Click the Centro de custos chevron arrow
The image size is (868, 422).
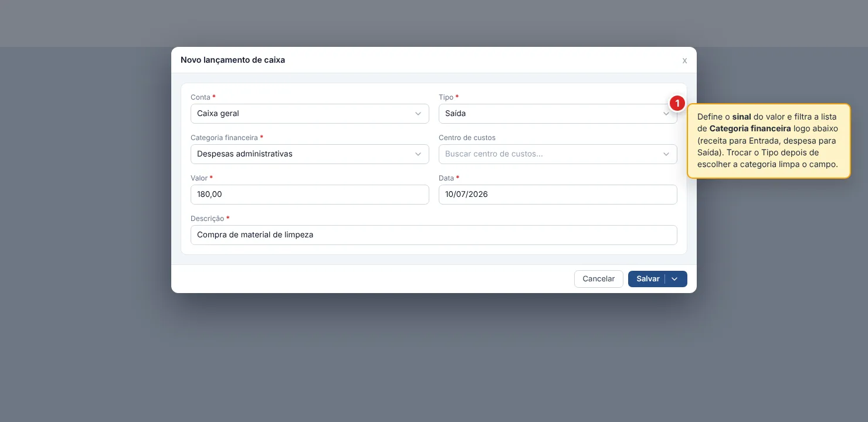[666, 154]
